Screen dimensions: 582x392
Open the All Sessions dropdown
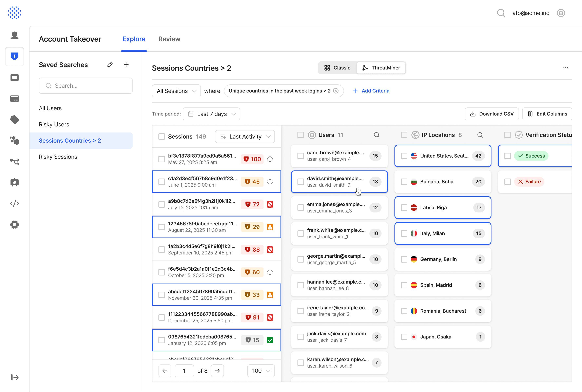[x=176, y=91]
